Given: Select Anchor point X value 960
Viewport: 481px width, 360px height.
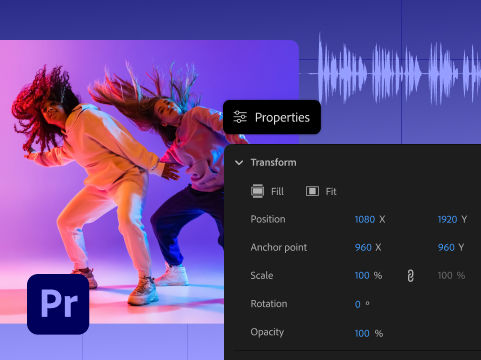Looking at the screenshot, I should click(x=363, y=247).
